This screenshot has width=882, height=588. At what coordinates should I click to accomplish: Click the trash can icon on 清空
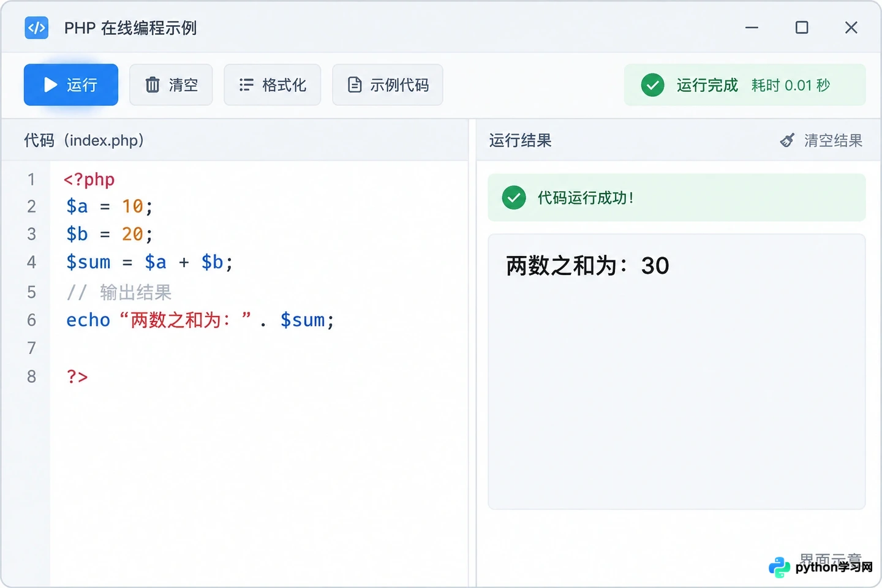153,85
